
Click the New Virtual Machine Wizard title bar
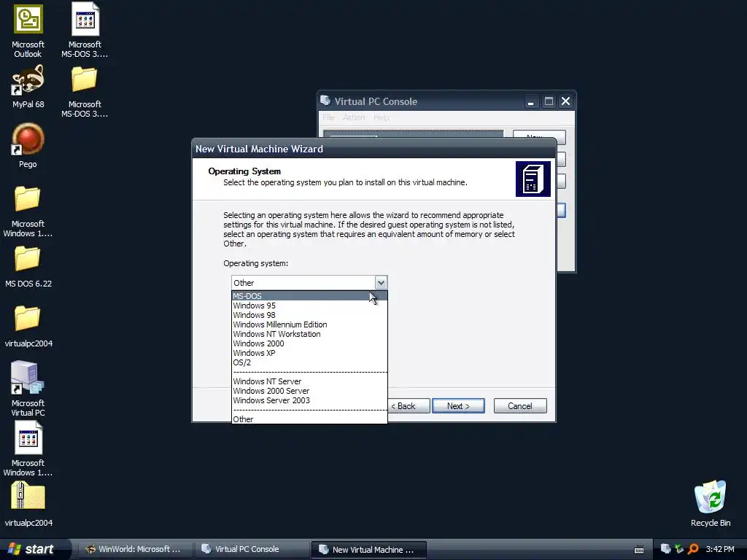pyautogui.click(x=374, y=149)
